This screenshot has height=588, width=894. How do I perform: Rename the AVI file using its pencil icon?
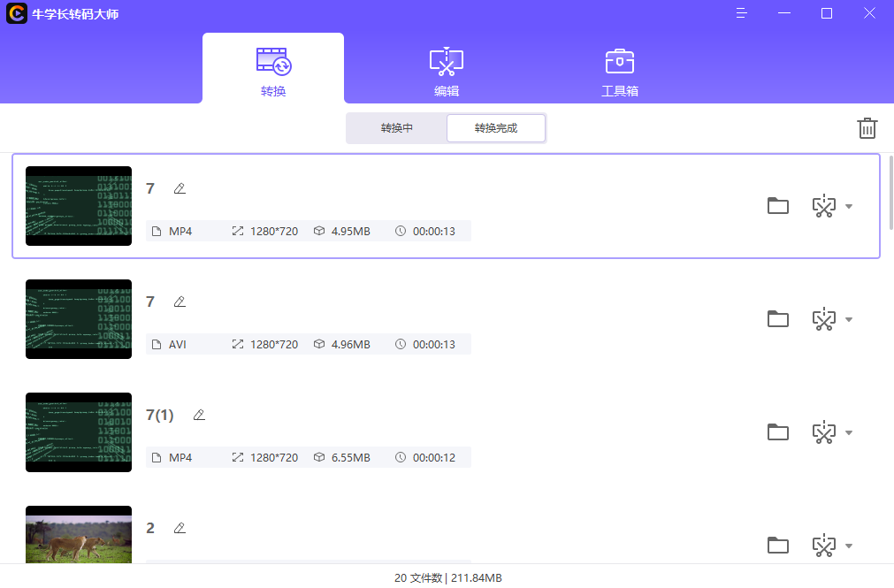coord(180,302)
